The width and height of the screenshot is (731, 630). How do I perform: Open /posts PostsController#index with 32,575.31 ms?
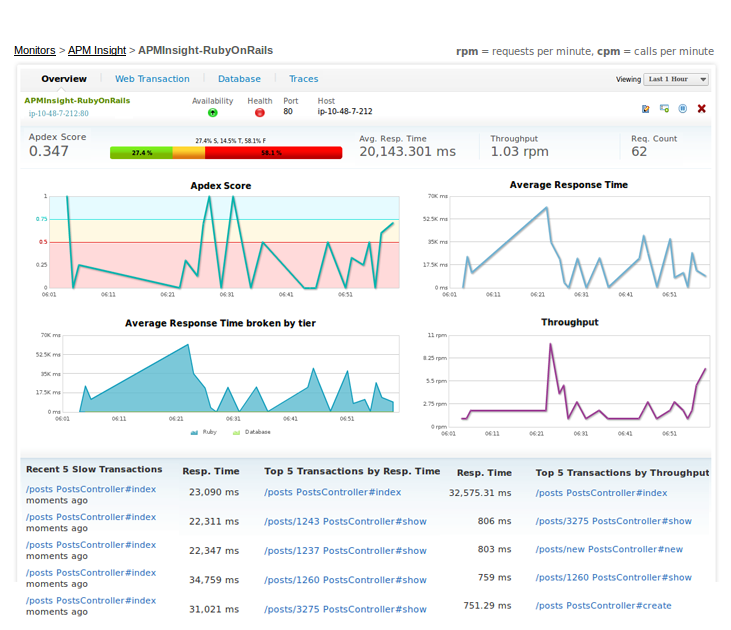pos(332,492)
